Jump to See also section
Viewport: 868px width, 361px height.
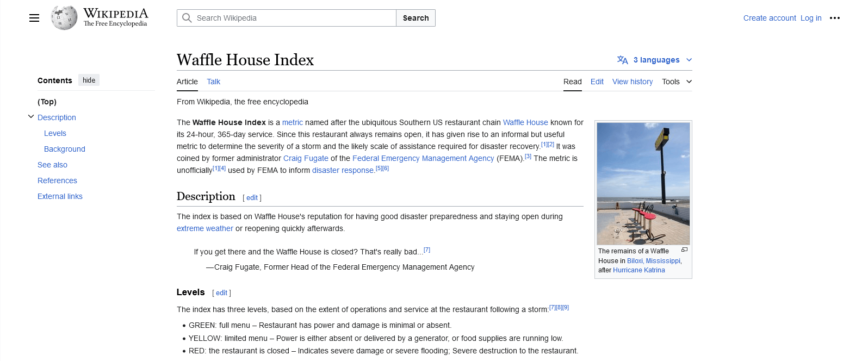pos(52,165)
